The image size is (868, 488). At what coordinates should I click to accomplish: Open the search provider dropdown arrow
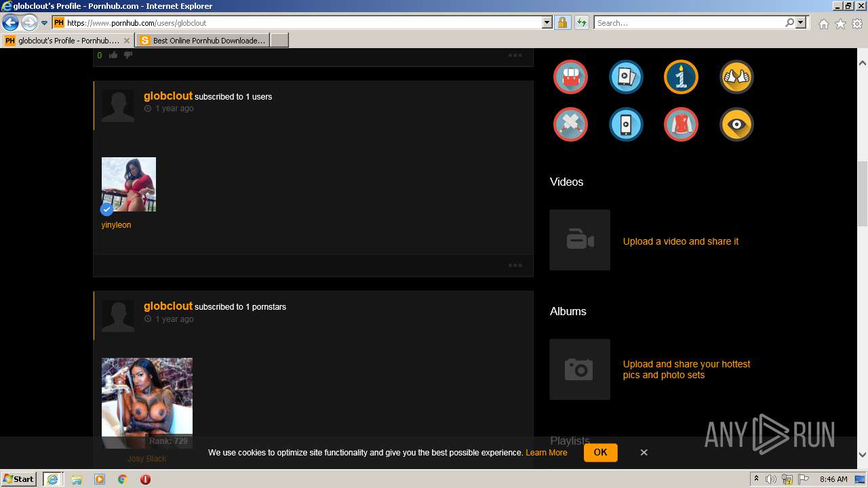[x=802, y=22]
